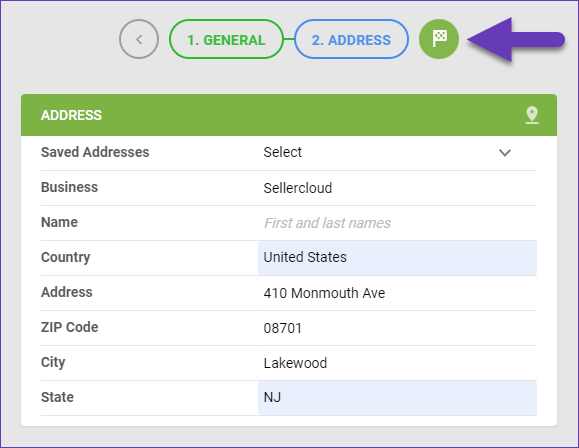Click the State label text
Screen dimensions: 579x448
pyautogui.click(x=57, y=397)
